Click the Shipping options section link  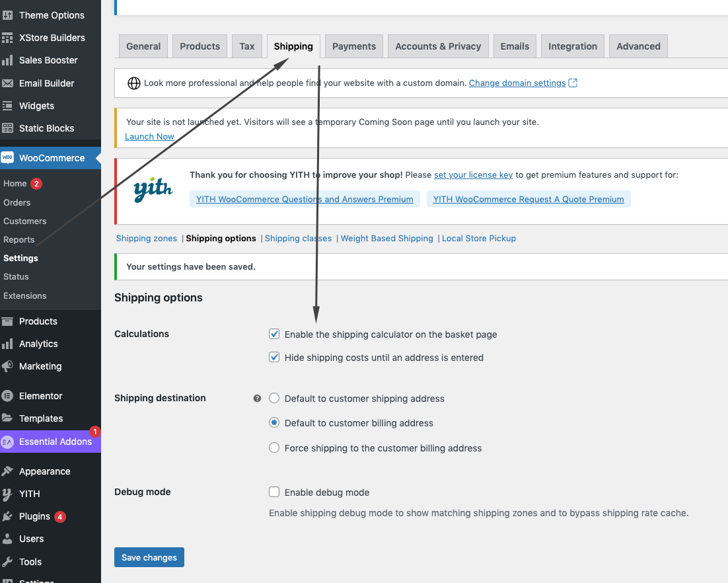click(x=221, y=239)
